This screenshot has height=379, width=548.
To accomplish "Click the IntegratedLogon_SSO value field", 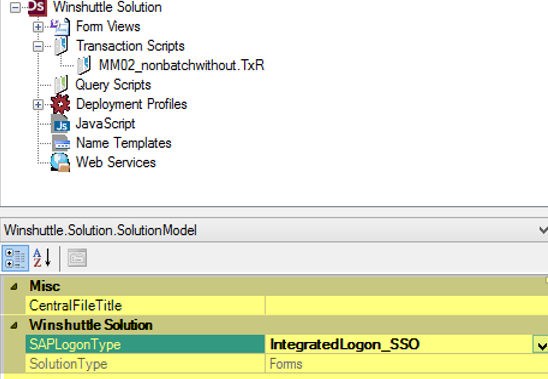I will [399, 344].
